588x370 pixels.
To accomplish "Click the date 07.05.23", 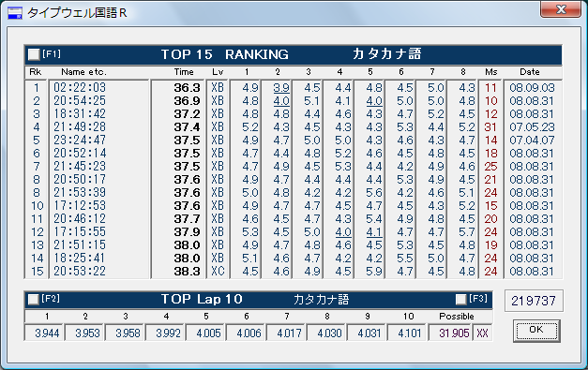I will click(x=532, y=127).
